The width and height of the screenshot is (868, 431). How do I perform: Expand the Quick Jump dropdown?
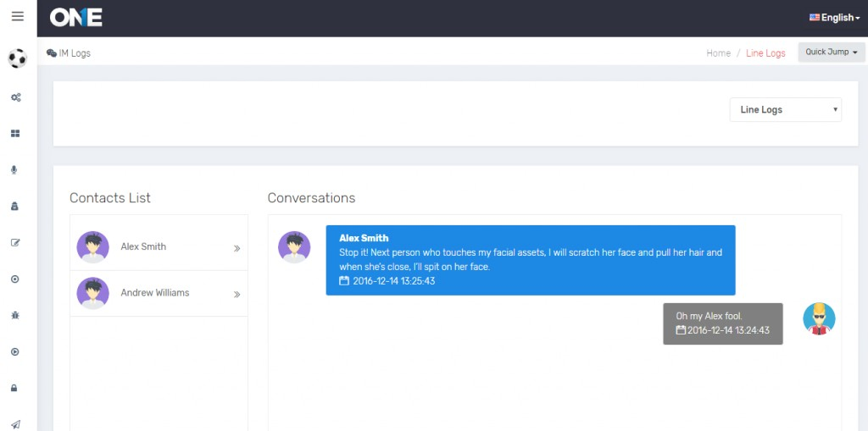click(831, 52)
